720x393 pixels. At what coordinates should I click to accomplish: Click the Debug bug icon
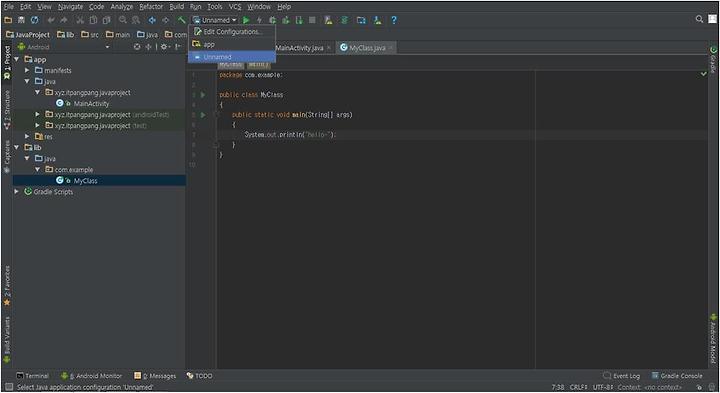click(x=272, y=20)
